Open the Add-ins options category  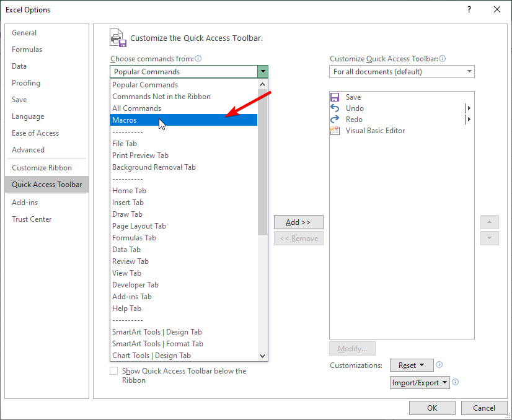(46, 203)
